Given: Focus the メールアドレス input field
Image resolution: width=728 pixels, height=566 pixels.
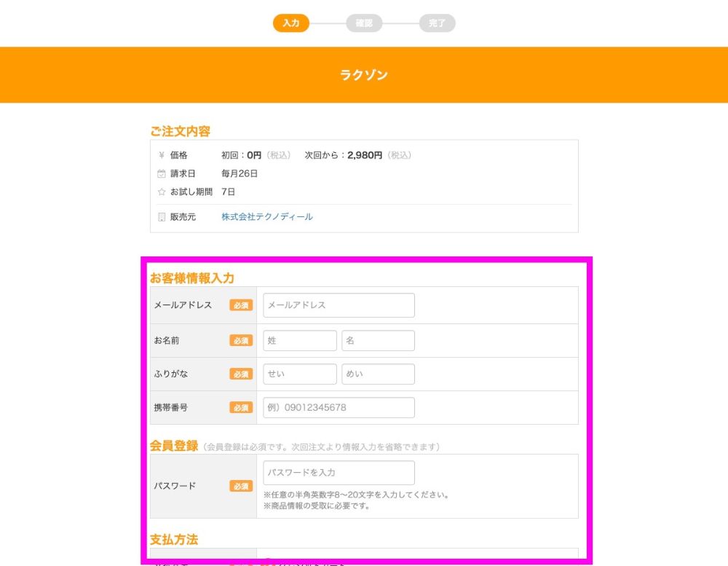Looking at the screenshot, I should [x=339, y=304].
